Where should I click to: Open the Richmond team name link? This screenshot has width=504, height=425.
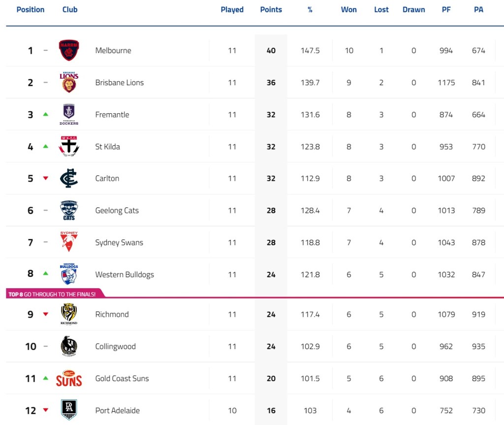coord(112,314)
